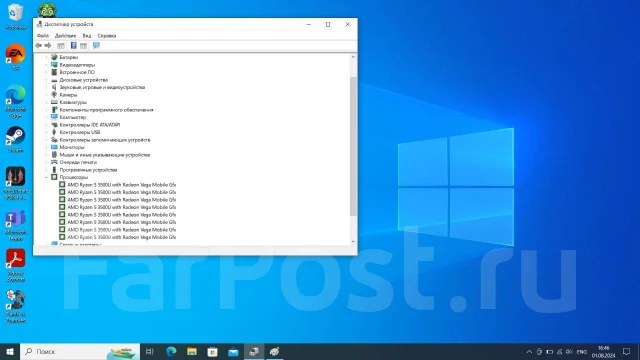This screenshot has height=360, width=640.
Task: Expand the Видеоадаптеры category
Action: pos(46,65)
